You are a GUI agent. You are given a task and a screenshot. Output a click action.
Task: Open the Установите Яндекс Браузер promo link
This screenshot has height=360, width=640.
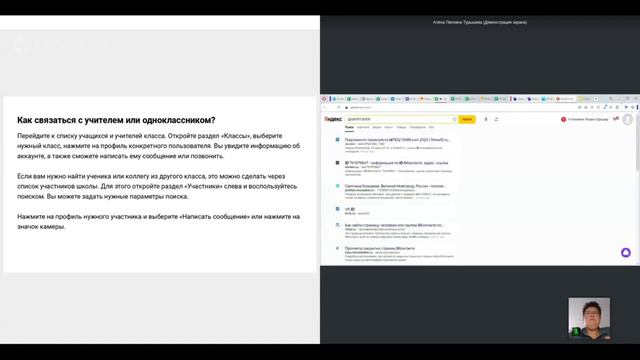pyautogui.click(x=584, y=119)
